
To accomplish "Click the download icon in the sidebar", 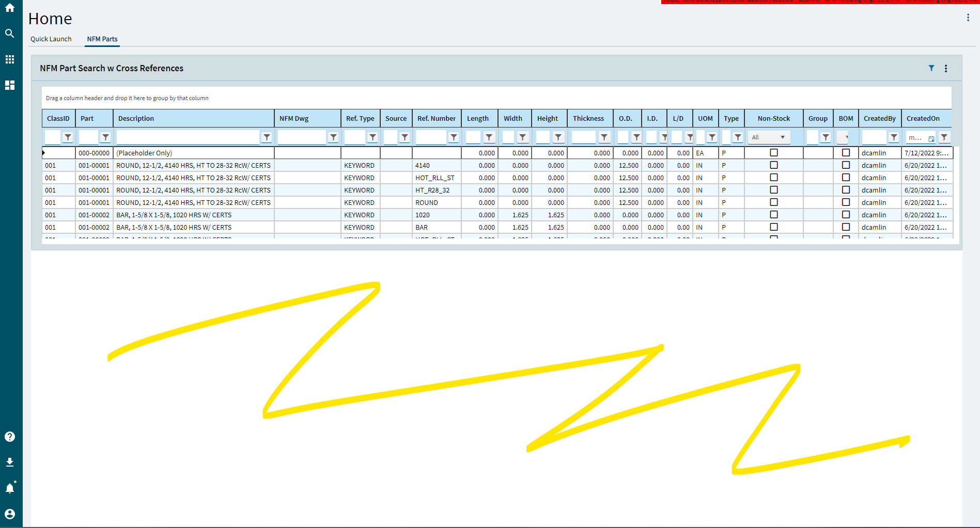I will (x=9, y=461).
